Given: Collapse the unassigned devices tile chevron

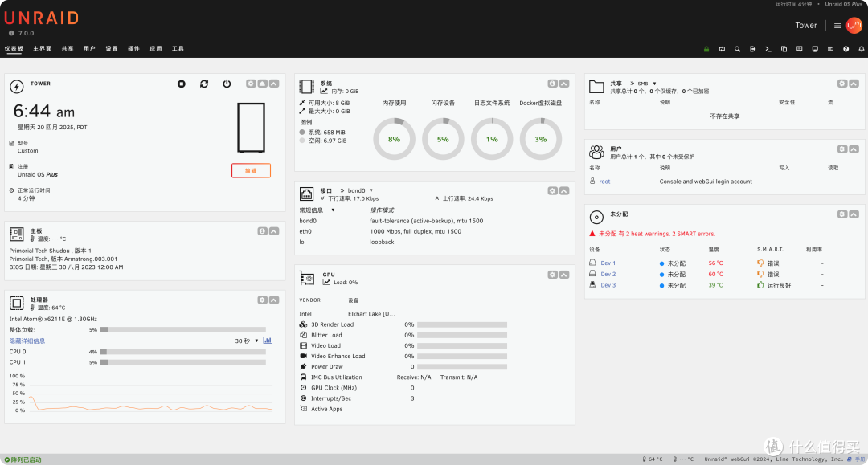Looking at the screenshot, I should [854, 214].
